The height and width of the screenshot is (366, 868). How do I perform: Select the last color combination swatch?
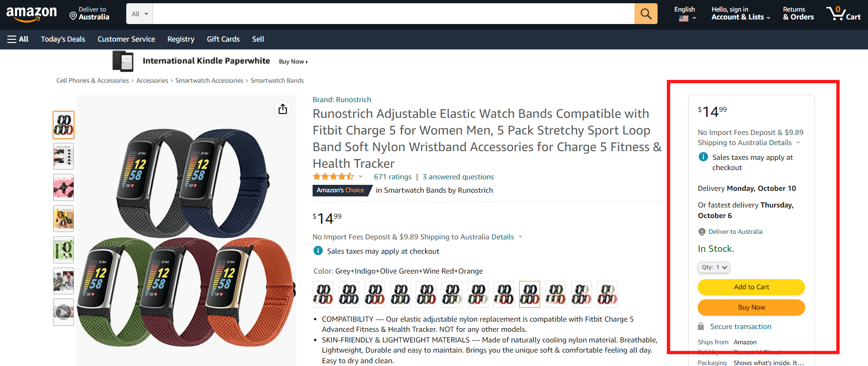click(x=607, y=294)
